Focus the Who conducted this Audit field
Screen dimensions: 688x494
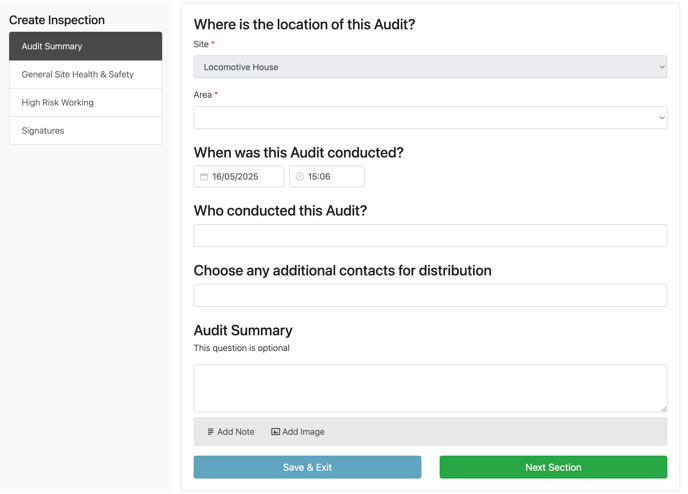pyautogui.click(x=430, y=236)
